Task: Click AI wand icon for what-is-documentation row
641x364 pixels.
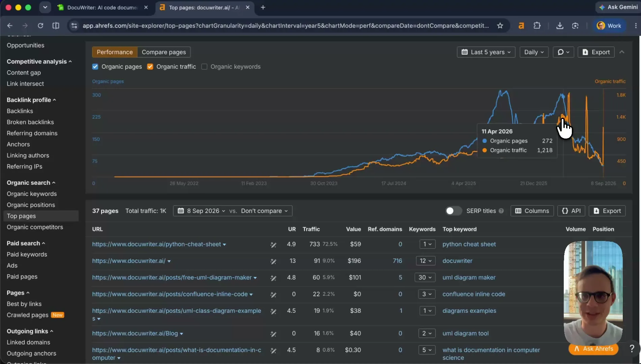Action: pyautogui.click(x=273, y=351)
